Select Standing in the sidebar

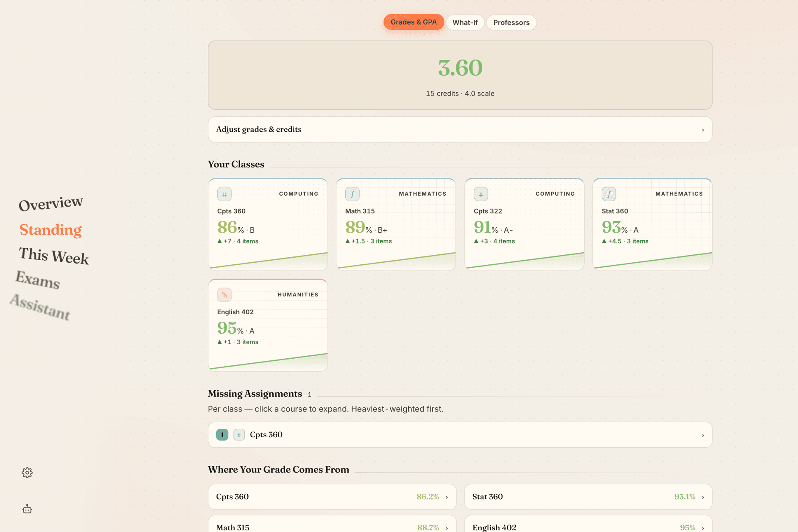pyautogui.click(x=51, y=229)
